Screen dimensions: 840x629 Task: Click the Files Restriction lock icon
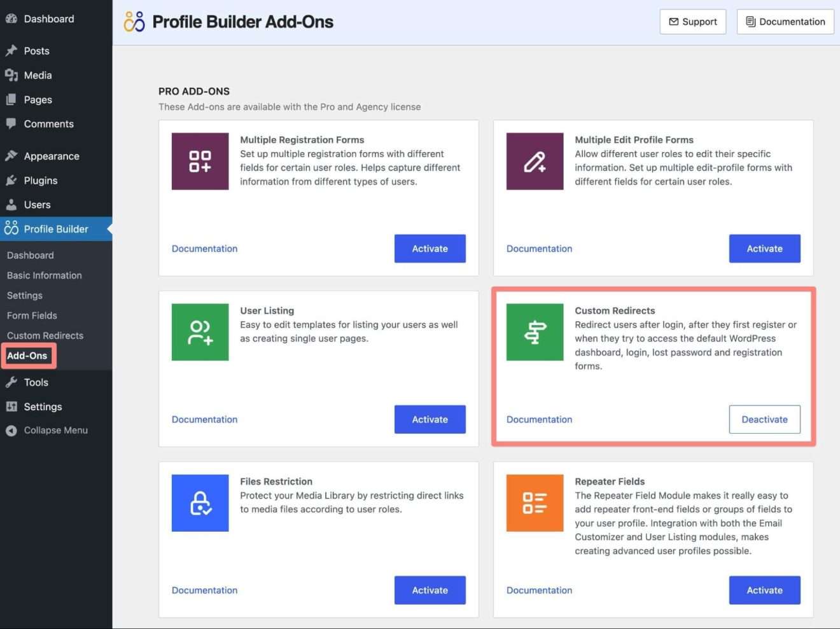click(x=200, y=503)
